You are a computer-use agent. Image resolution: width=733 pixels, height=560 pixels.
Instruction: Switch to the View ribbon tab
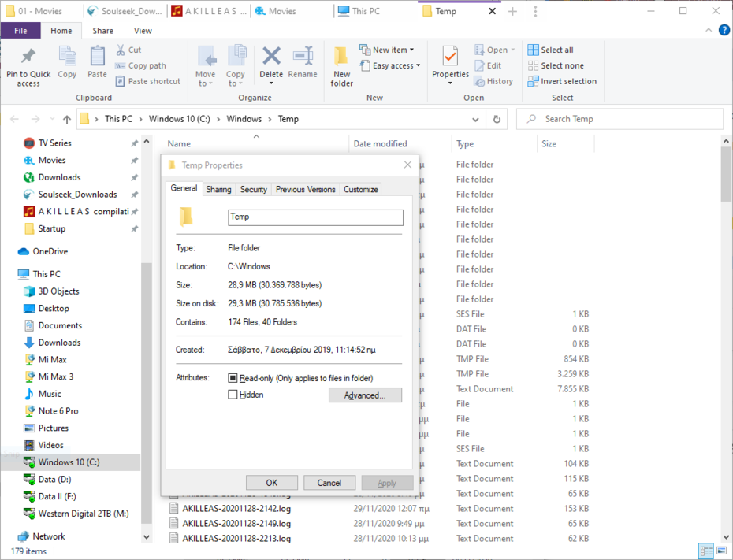click(x=143, y=31)
